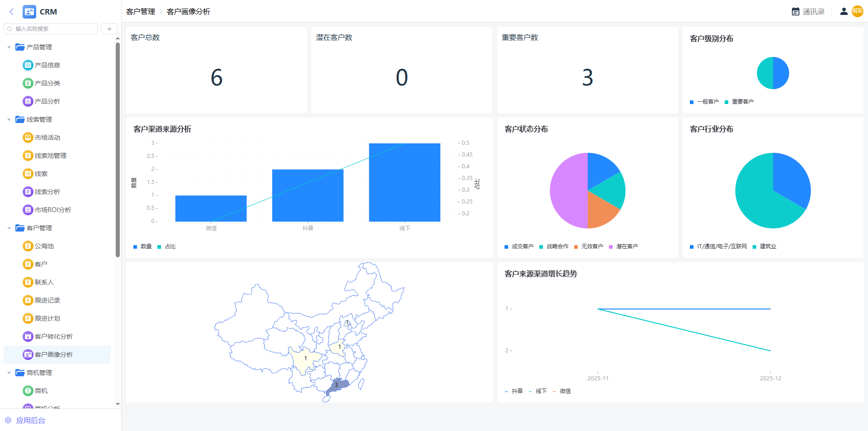868x431 pixels.
Task: Select the 市场活动 icon
Action: point(28,137)
